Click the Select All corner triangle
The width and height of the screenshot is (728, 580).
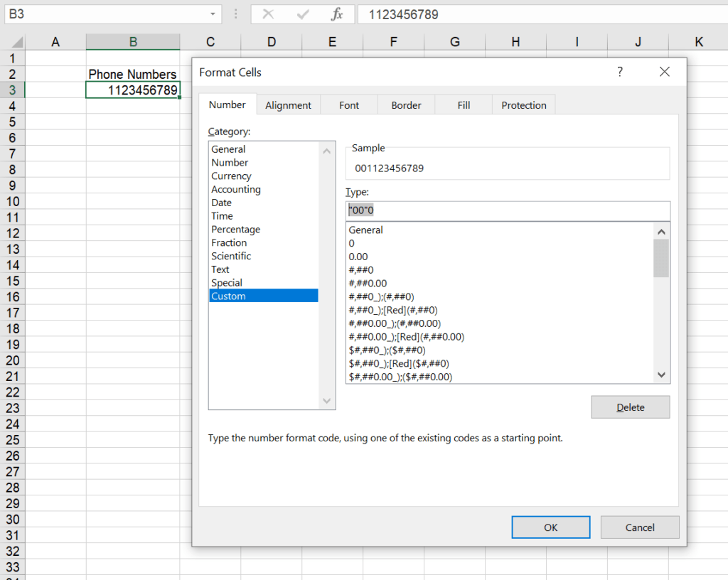17,43
